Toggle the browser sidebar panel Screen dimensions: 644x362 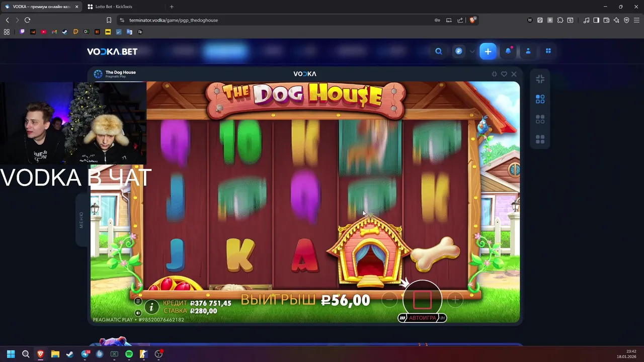[596, 20]
